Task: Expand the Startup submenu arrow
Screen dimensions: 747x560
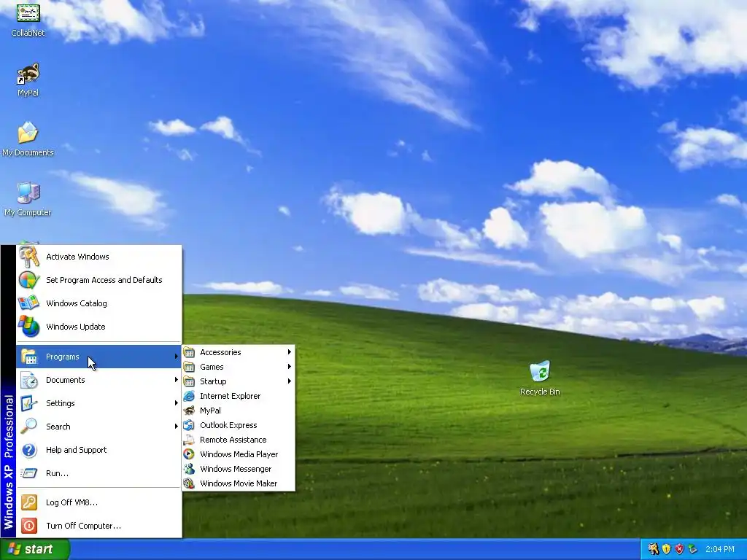Action: pyautogui.click(x=289, y=381)
